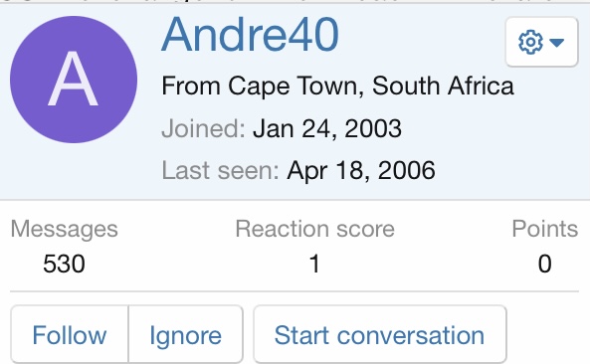Click the purple Andre40 avatar circle
The height and width of the screenshot is (364, 590).
[x=74, y=80]
